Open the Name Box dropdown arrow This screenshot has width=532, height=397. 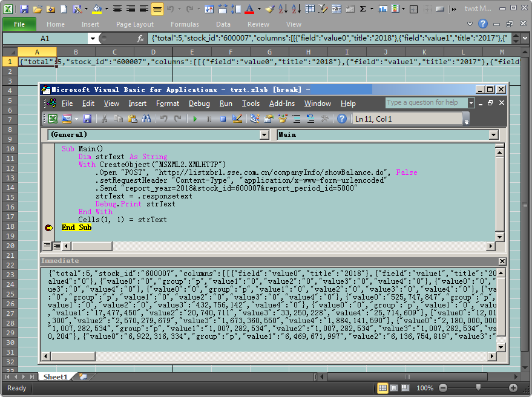93,38
